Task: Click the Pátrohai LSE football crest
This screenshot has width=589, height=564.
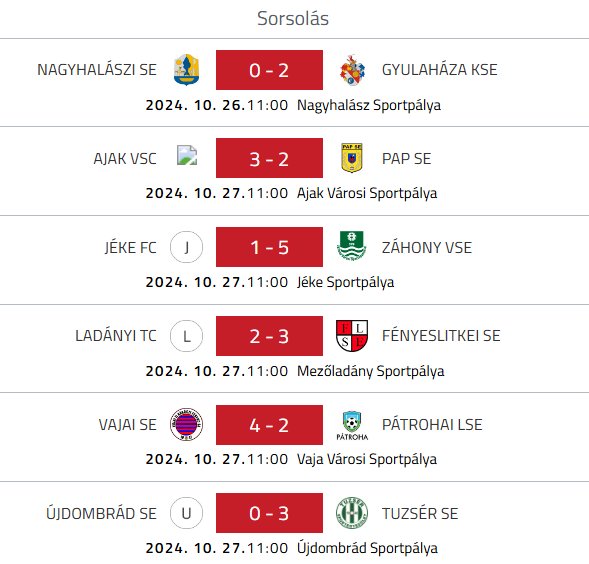Action: pos(352,425)
